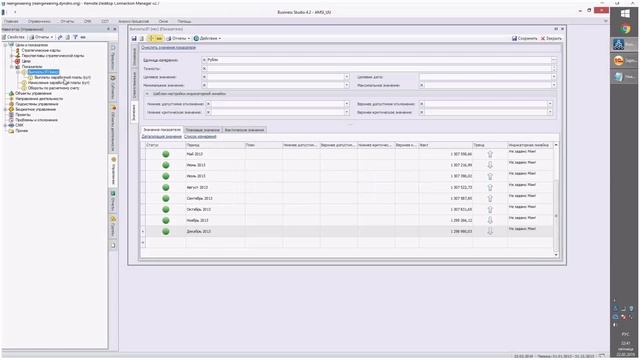Expand the СМК tree node

click(x=5, y=125)
